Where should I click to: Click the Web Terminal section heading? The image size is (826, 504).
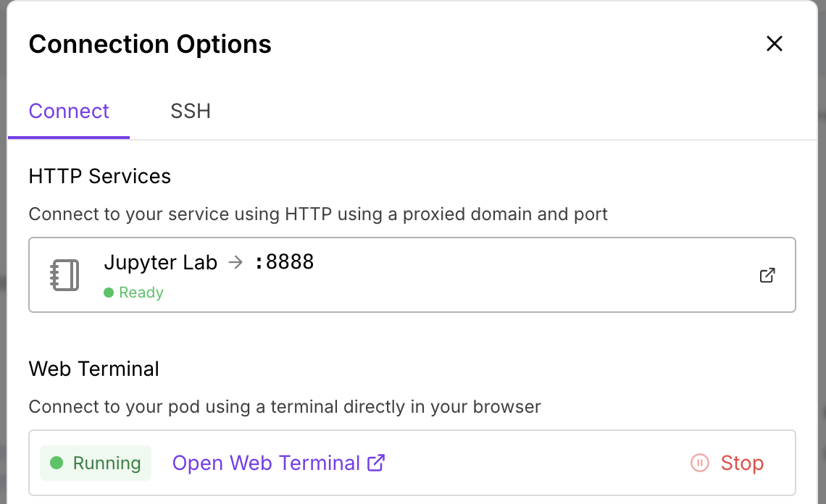(x=94, y=369)
